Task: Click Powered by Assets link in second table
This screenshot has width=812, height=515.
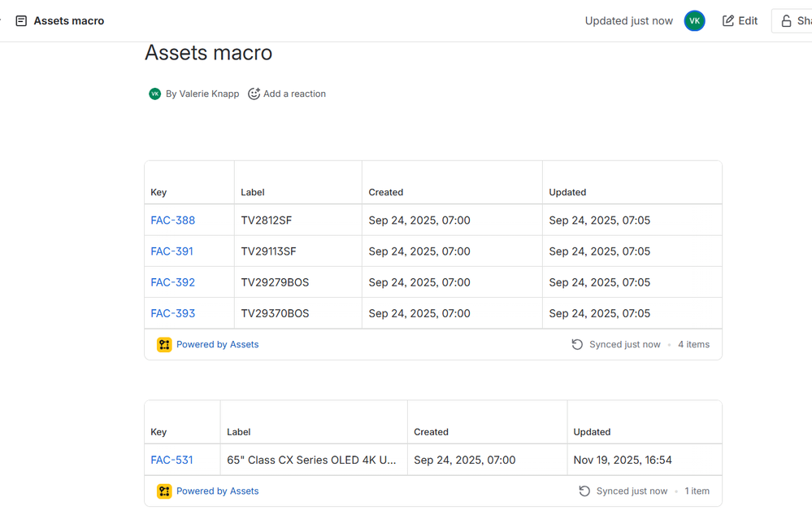Action: tap(218, 491)
